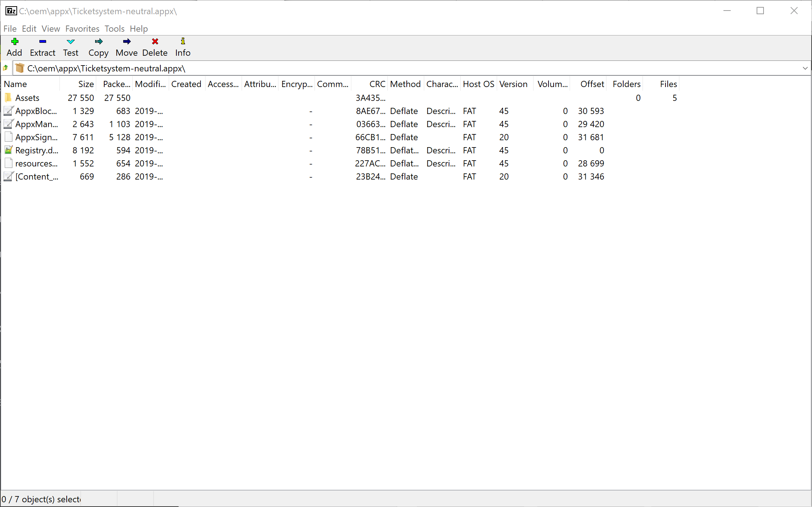Image resolution: width=812 pixels, height=507 pixels.
Task: Select the Extract toolbar icon
Action: point(42,47)
